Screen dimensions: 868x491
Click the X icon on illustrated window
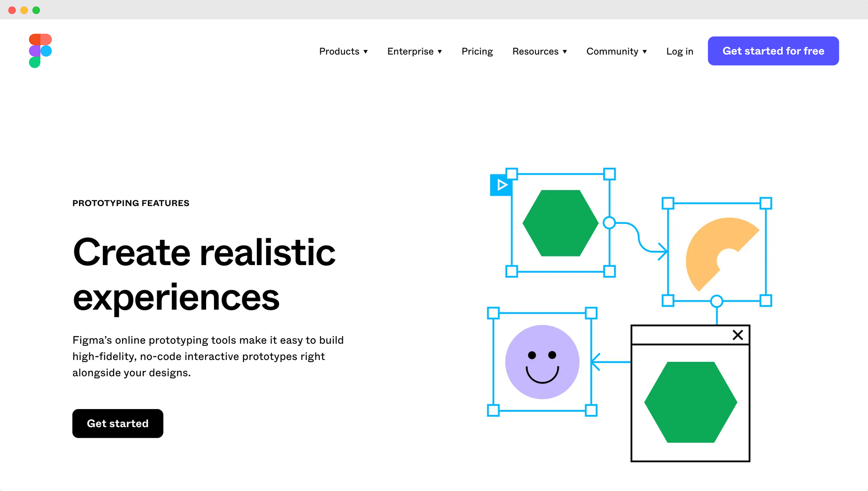[737, 335]
